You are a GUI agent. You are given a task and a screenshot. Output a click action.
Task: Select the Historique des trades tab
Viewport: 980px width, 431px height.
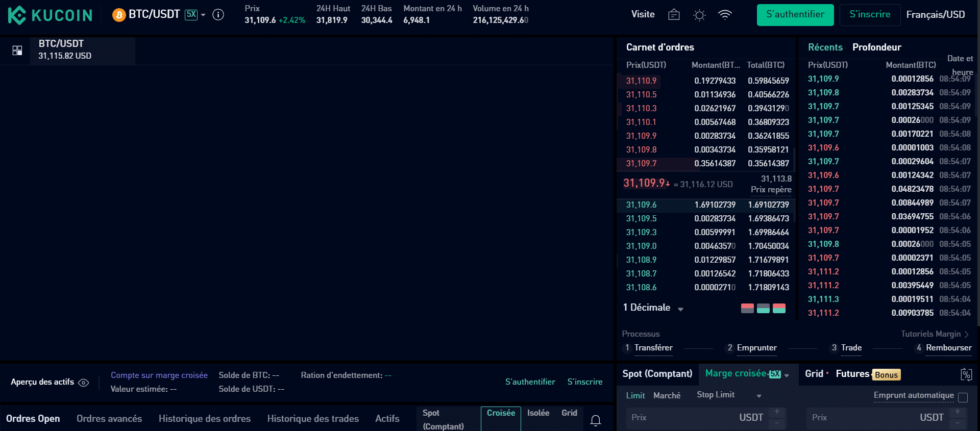[x=313, y=419]
